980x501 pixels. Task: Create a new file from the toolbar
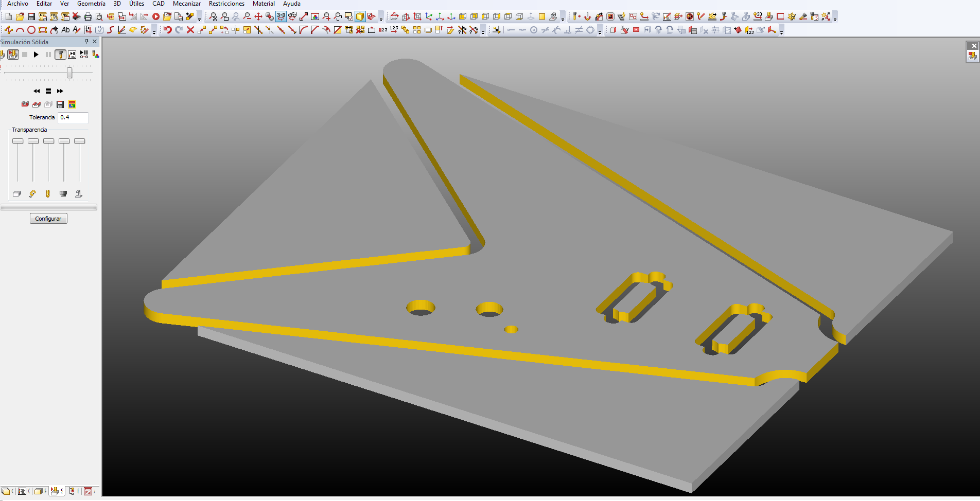[9, 16]
